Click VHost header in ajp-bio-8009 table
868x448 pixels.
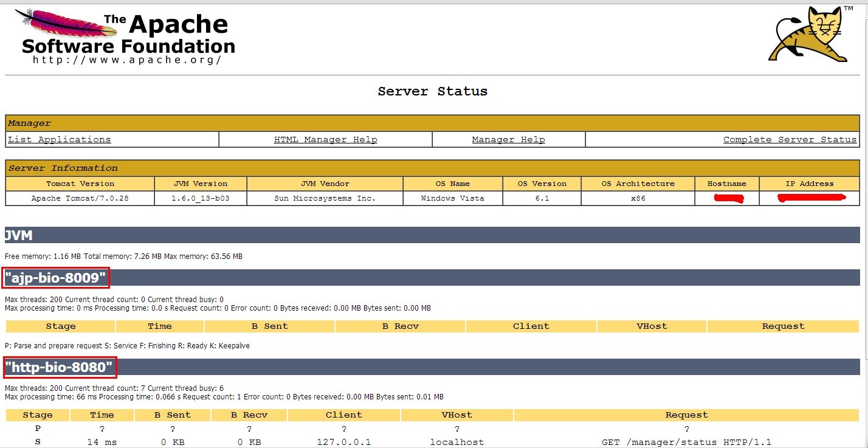pyautogui.click(x=652, y=326)
